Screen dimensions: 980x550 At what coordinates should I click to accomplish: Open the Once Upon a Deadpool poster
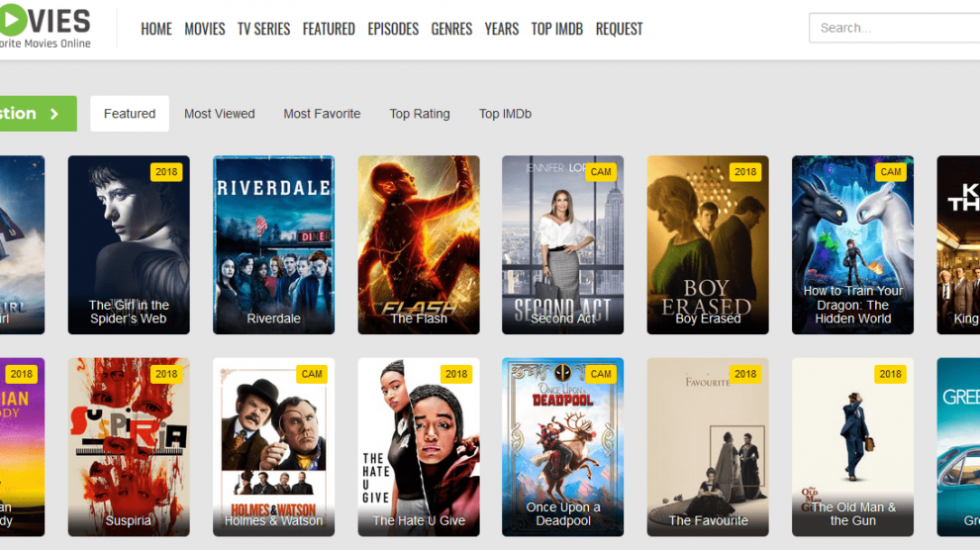coord(562,447)
